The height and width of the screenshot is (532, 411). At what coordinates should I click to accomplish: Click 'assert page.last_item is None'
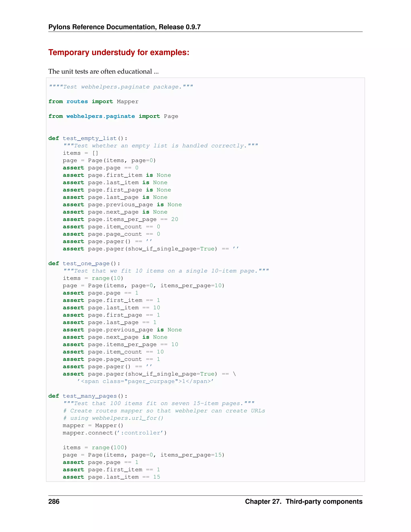point(115,182)
